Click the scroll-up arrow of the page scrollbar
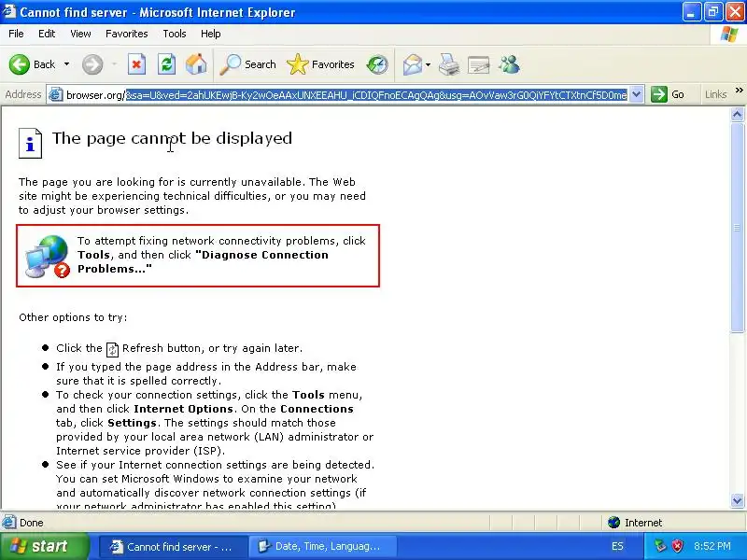The image size is (747, 560). (738, 114)
